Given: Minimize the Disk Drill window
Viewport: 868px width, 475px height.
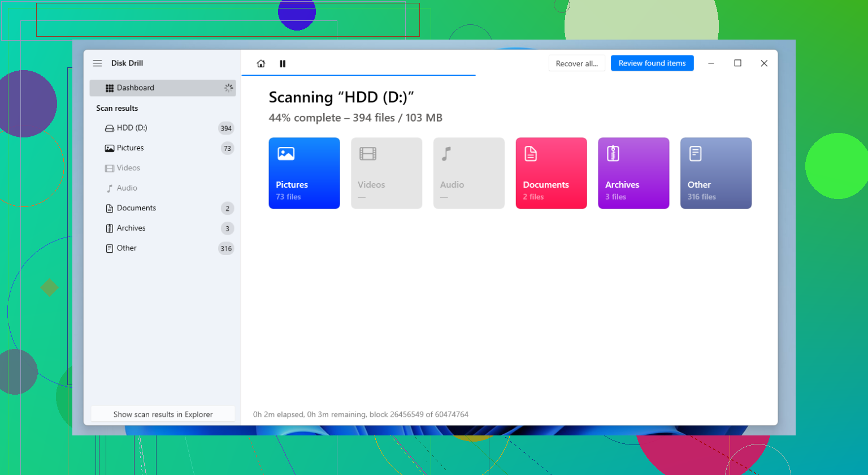Looking at the screenshot, I should pyautogui.click(x=711, y=63).
